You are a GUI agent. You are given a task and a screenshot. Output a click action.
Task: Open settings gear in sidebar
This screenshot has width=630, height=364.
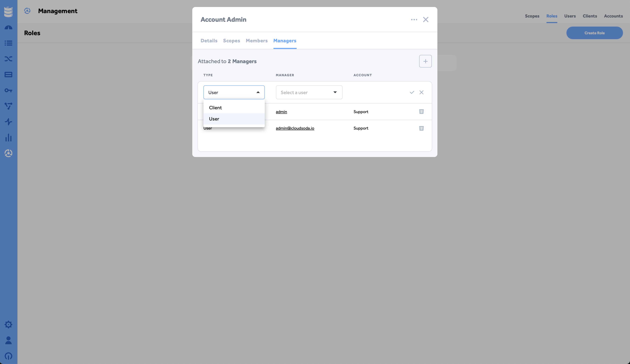tap(9, 324)
